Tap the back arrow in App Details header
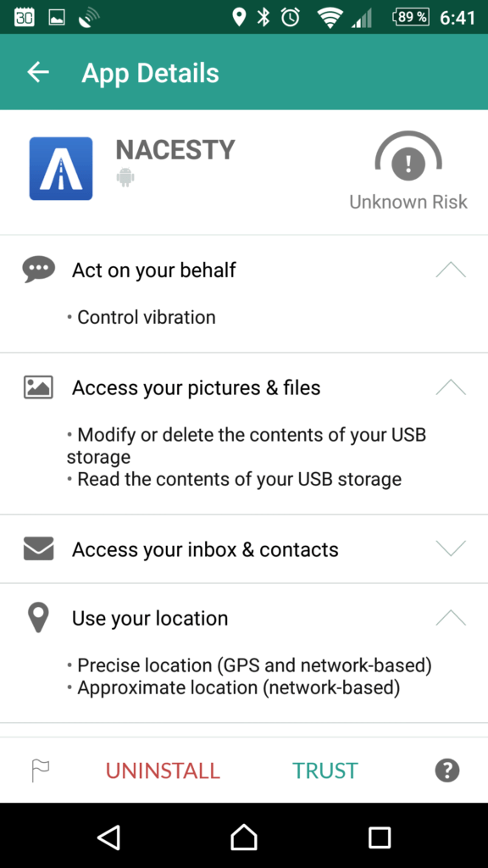This screenshot has height=868, width=488. pos(38,72)
